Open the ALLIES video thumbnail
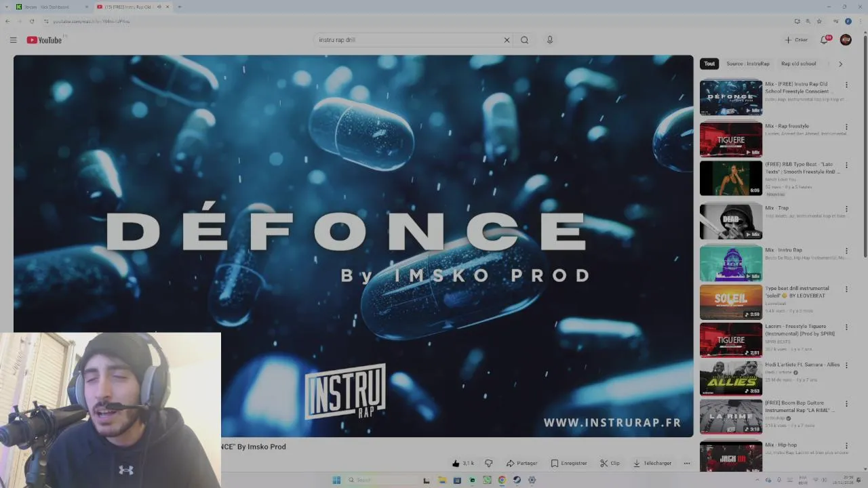 click(x=731, y=378)
